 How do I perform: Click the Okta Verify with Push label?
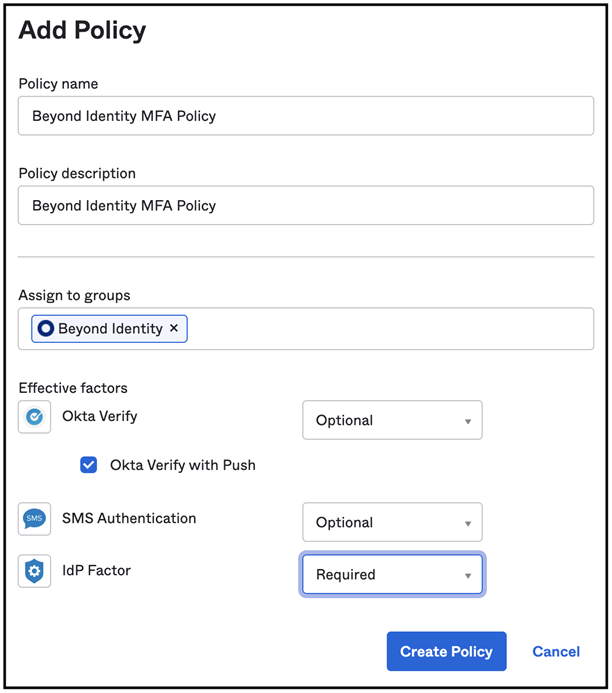coord(183,465)
